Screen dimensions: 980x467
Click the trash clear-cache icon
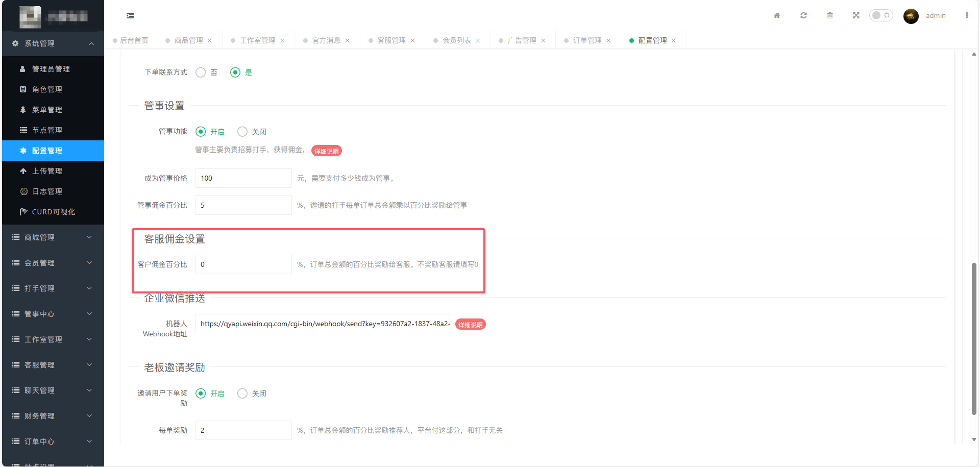tap(830, 15)
